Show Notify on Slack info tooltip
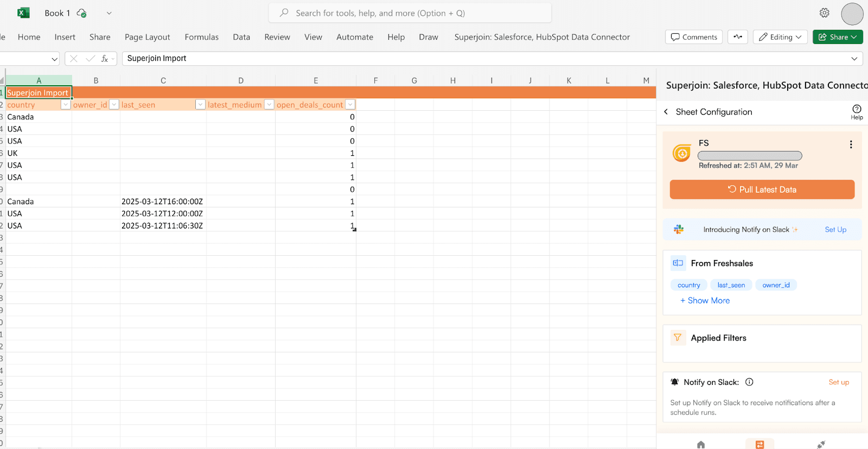 point(749,382)
